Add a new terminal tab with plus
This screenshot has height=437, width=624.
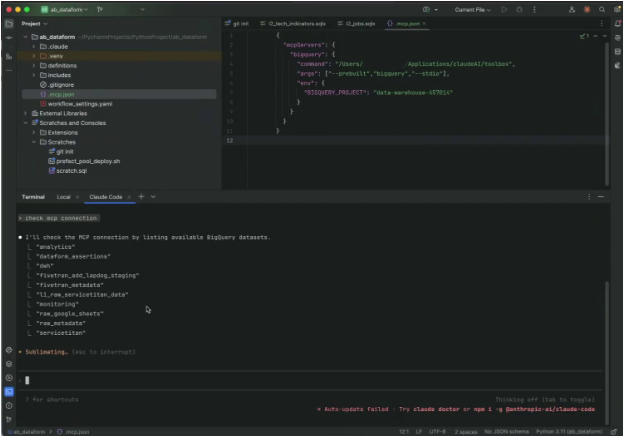click(x=141, y=197)
